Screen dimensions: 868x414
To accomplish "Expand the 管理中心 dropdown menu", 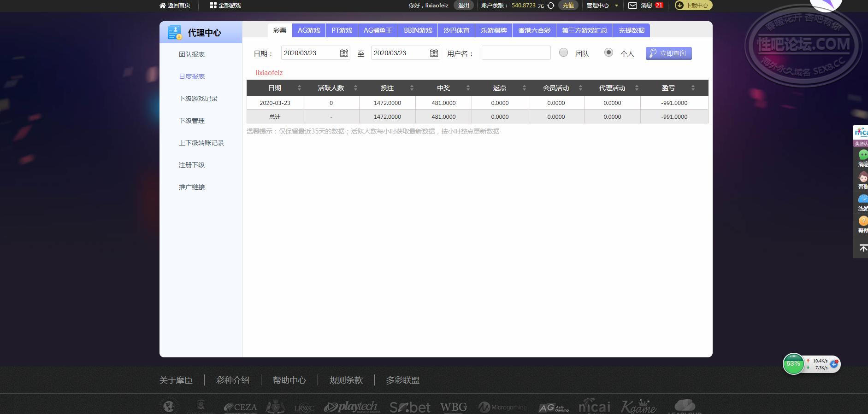I will pos(602,6).
